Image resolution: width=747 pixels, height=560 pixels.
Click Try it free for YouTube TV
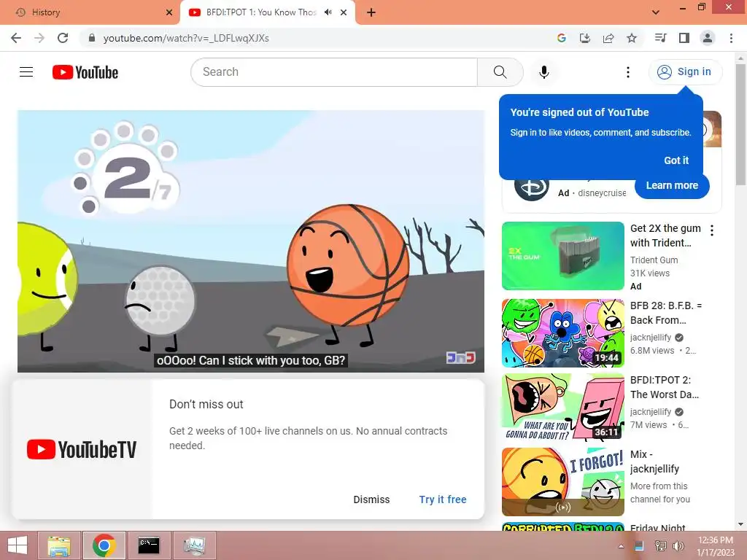point(443,499)
